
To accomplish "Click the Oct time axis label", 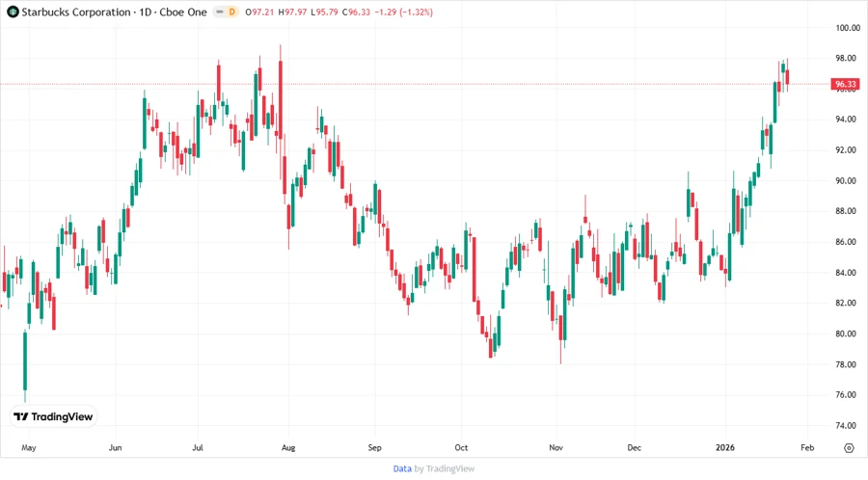I will [x=461, y=447].
